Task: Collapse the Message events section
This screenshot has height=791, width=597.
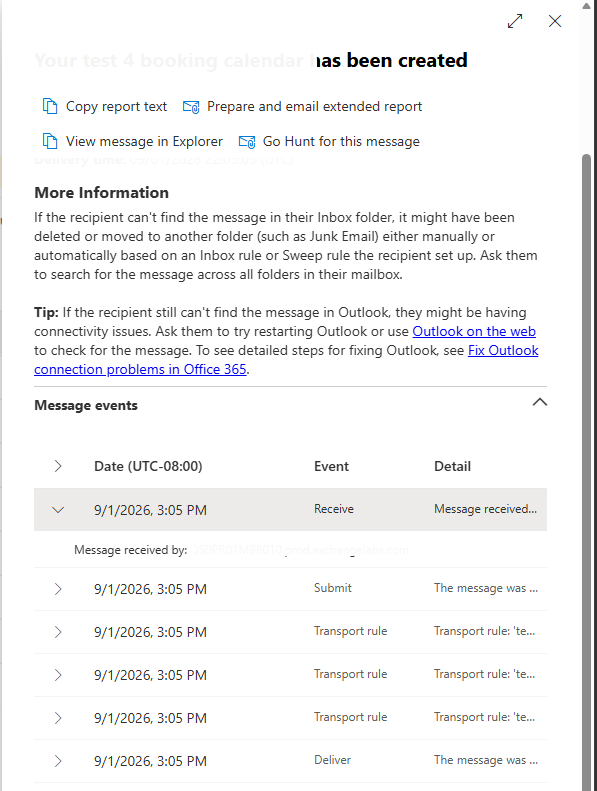Action: 540,402
